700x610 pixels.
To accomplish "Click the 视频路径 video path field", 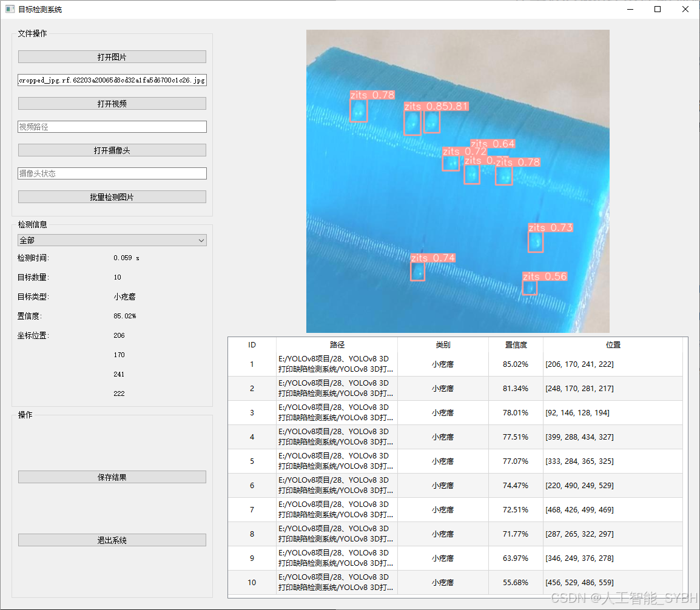I will [x=112, y=127].
